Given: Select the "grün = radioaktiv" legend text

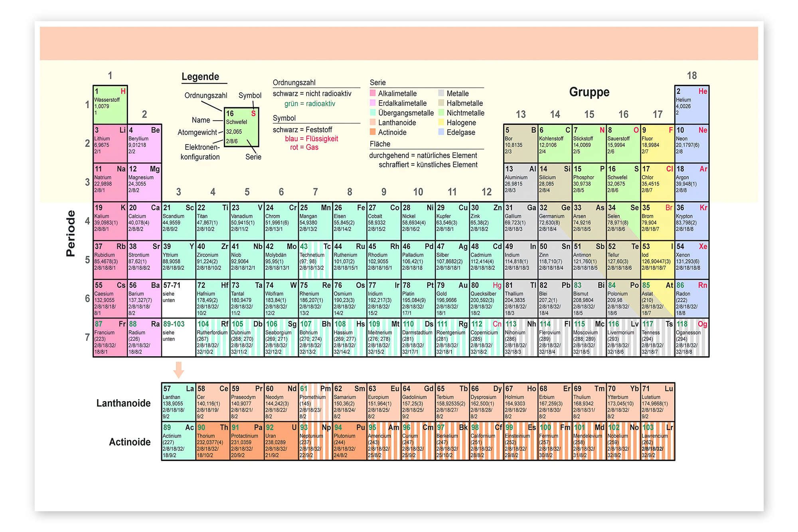Looking at the screenshot, I should [x=310, y=104].
